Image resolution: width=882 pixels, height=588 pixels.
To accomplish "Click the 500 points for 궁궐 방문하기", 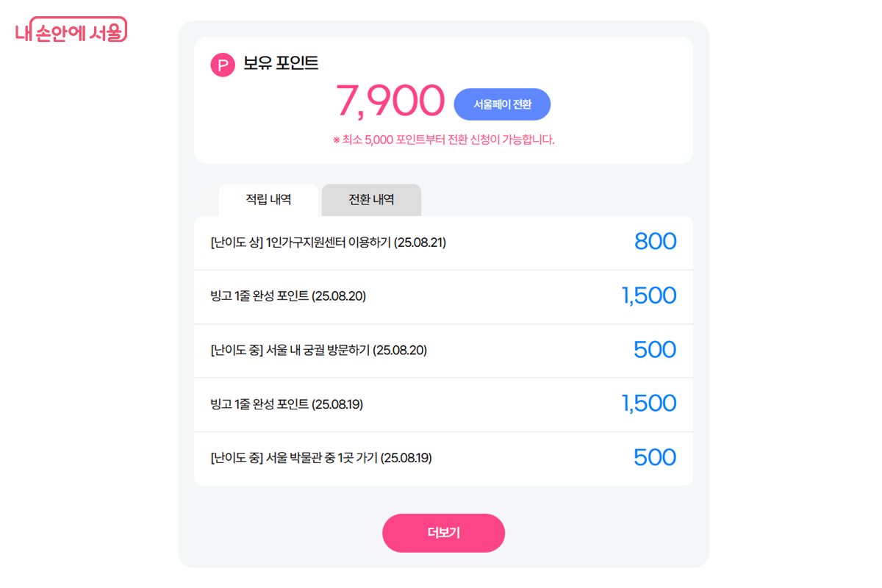I will pyautogui.click(x=654, y=349).
